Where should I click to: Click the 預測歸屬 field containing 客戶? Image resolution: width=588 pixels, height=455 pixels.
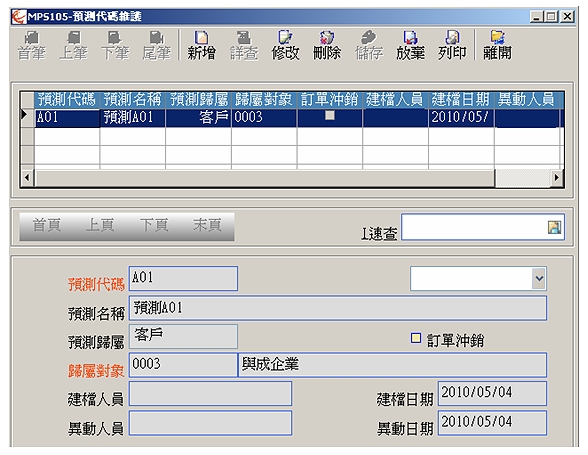coord(183,336)
